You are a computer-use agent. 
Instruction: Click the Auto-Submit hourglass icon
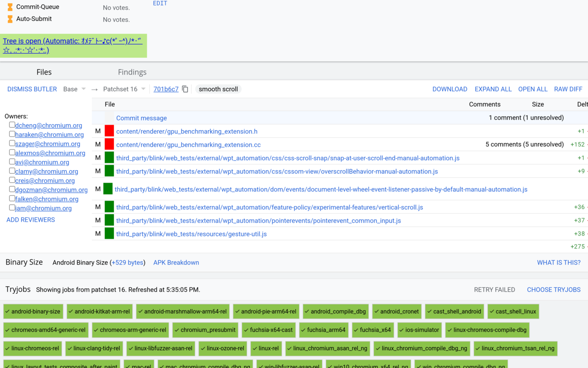[10, 19]
